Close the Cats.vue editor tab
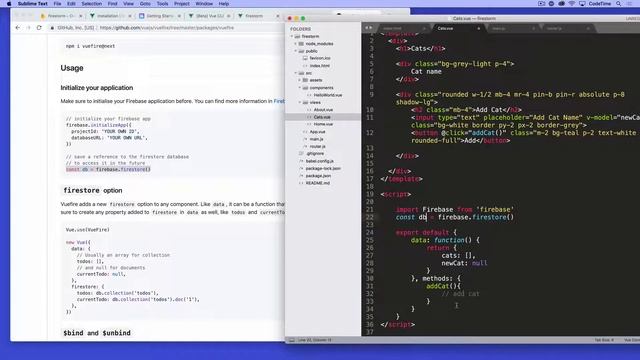Viewport: 640px width, 360px height. 479,28
